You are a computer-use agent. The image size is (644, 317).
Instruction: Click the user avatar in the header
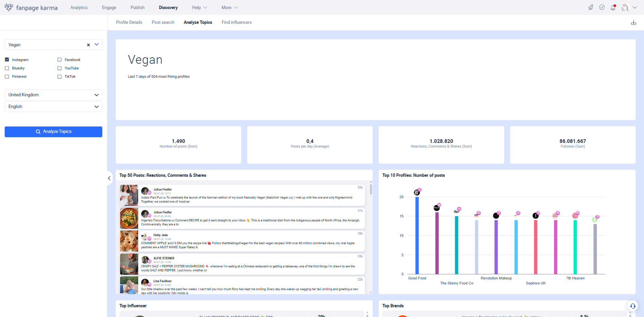(625, 7)
